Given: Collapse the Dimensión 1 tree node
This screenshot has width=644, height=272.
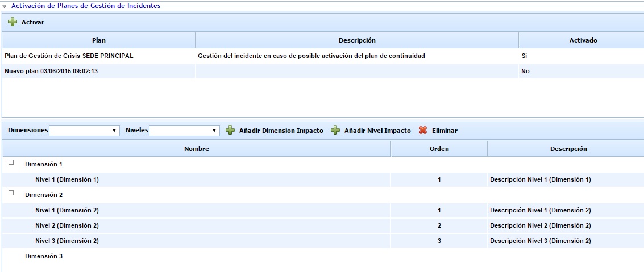Looking at the screenshot, I should point(11,162).
